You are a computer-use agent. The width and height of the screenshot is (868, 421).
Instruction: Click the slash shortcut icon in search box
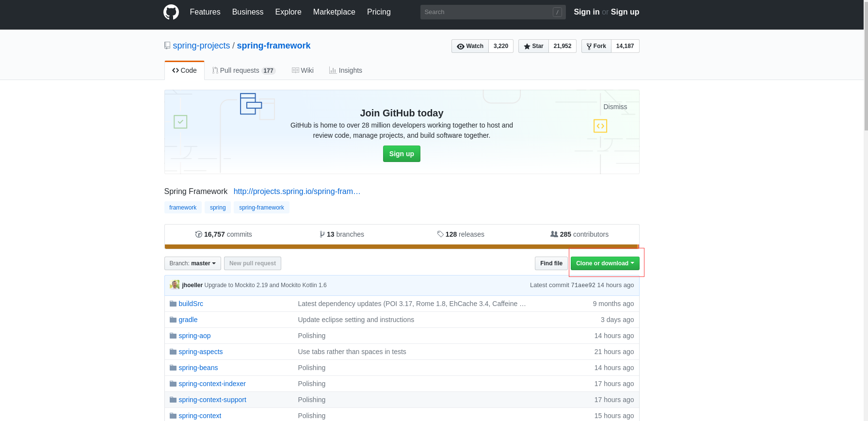click(x=557, y=12)
